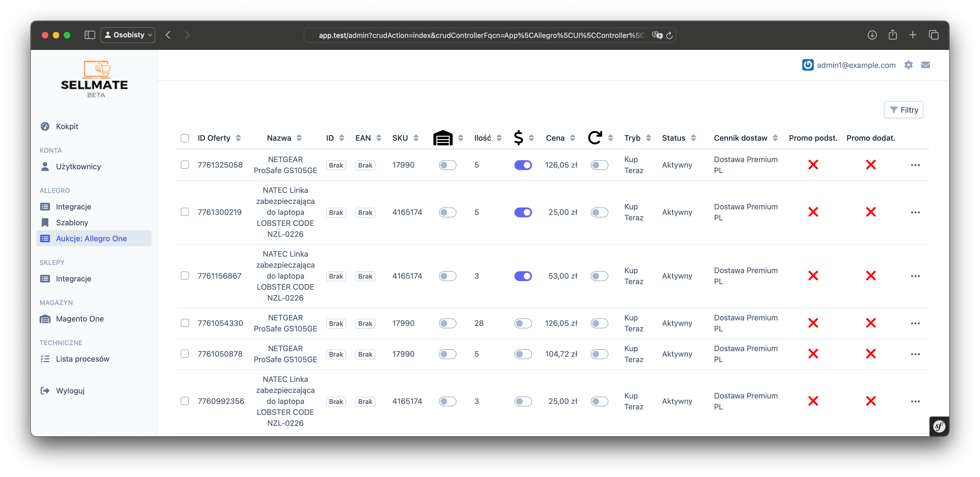This screenshot has width=980, height=477.
Task: Sort by Status column arrows
Action: point(694,138)
